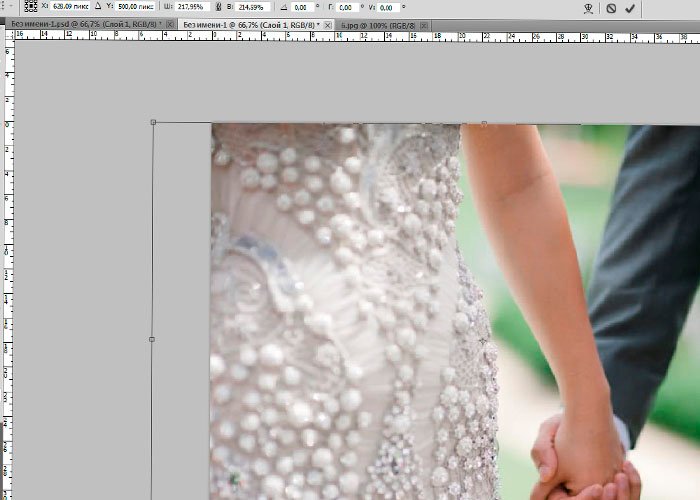
Task: Click the reference point location icon
Action: click(29, 7)
